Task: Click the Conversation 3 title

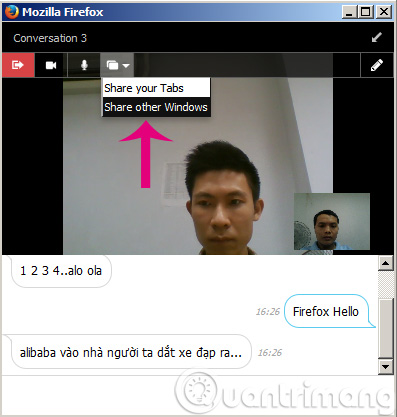Action: 50,38
